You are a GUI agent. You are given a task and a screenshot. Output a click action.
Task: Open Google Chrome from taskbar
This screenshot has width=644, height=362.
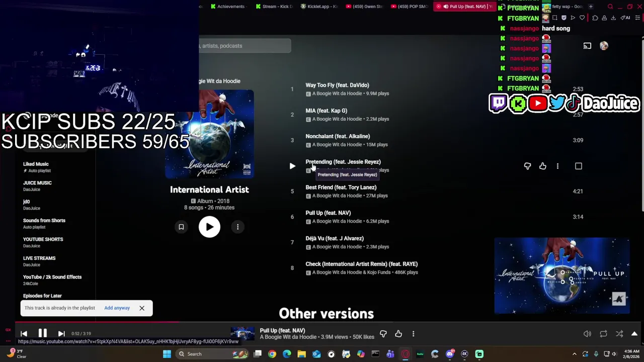(x=272, y=354)
